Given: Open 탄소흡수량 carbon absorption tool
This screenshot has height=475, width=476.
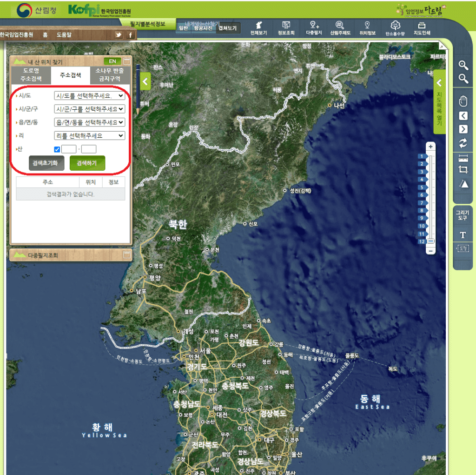Looking at the screenshot, I should pyautogui.click(x=395, y=28).
